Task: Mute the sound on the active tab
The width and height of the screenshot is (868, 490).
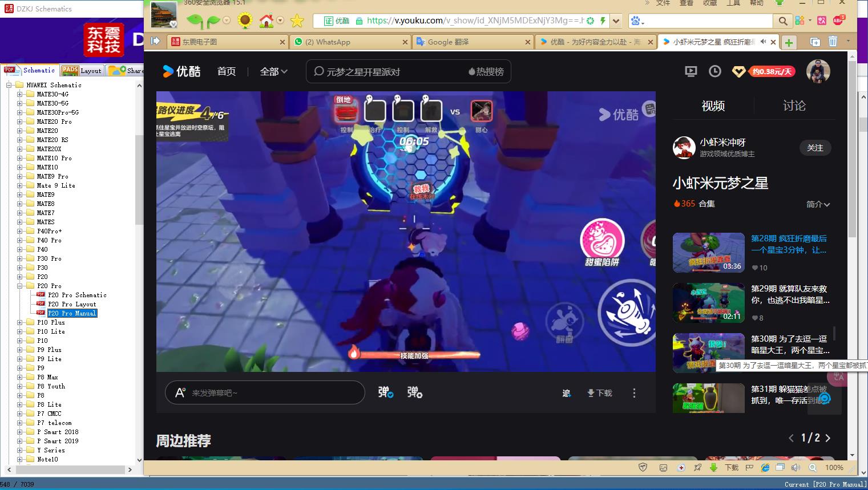Action: point(763,42)
